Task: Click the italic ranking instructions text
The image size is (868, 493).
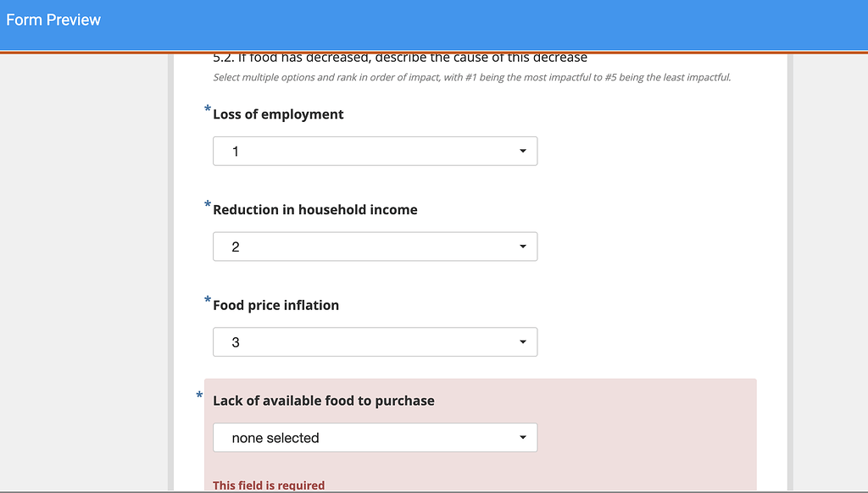Action: click(x=471, y=77)
